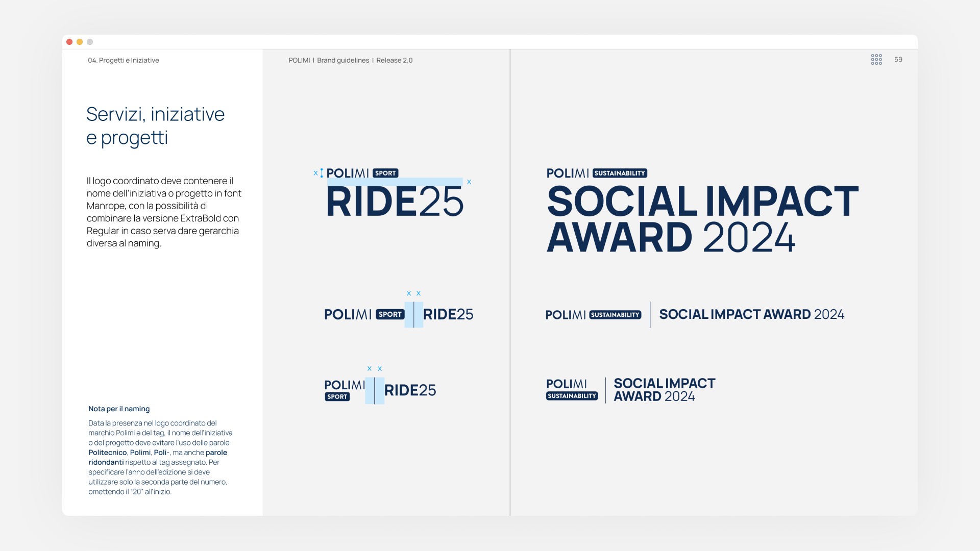Click page number 59
The image size is (980, 551).
tap(898, 60)
